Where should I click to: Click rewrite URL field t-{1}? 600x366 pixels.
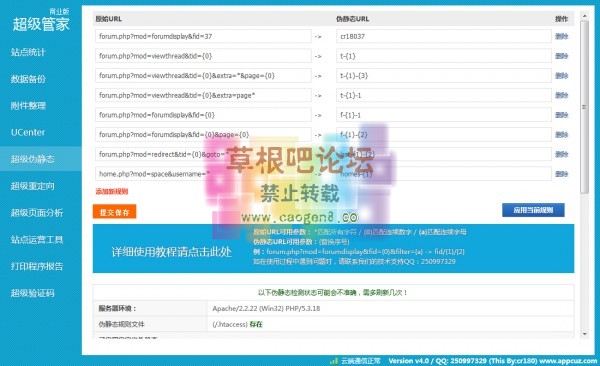(444, 56)
